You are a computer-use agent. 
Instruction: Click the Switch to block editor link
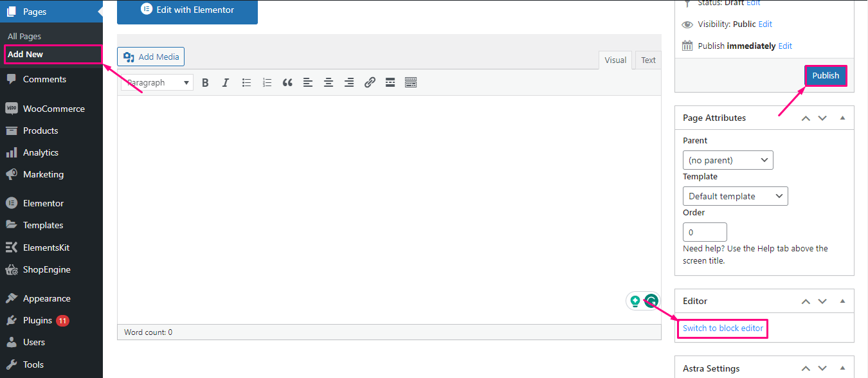[x=721, y=328]
